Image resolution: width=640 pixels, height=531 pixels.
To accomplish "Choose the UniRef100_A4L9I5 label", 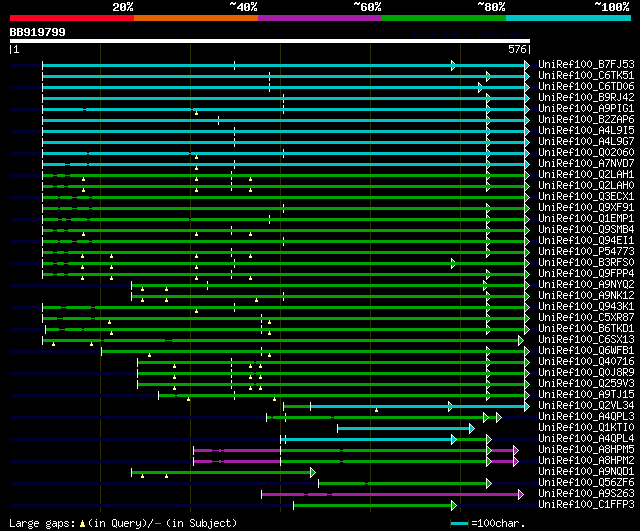I will pos(586,131).
